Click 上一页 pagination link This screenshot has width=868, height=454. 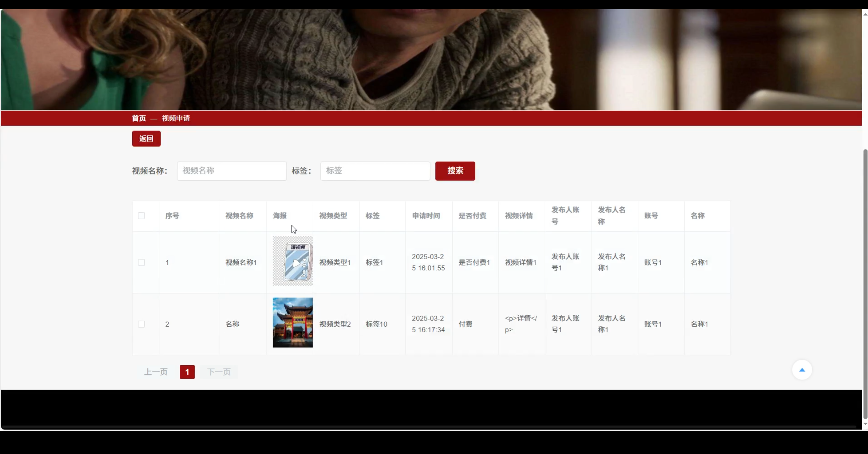point(156,372)
